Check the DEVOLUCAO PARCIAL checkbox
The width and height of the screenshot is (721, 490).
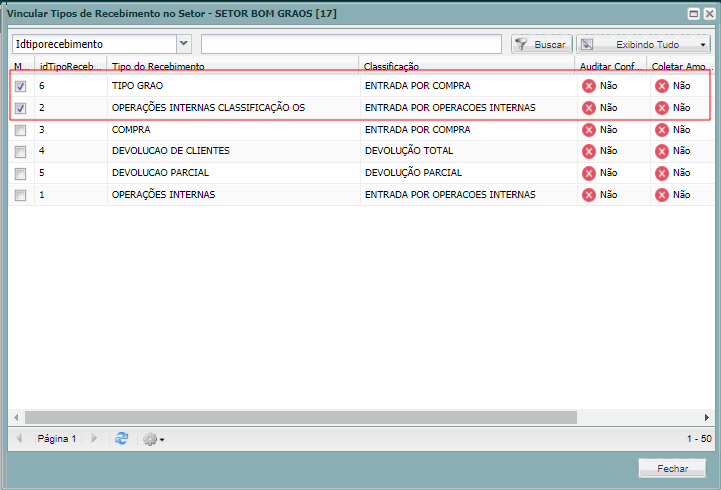(20, 173)
